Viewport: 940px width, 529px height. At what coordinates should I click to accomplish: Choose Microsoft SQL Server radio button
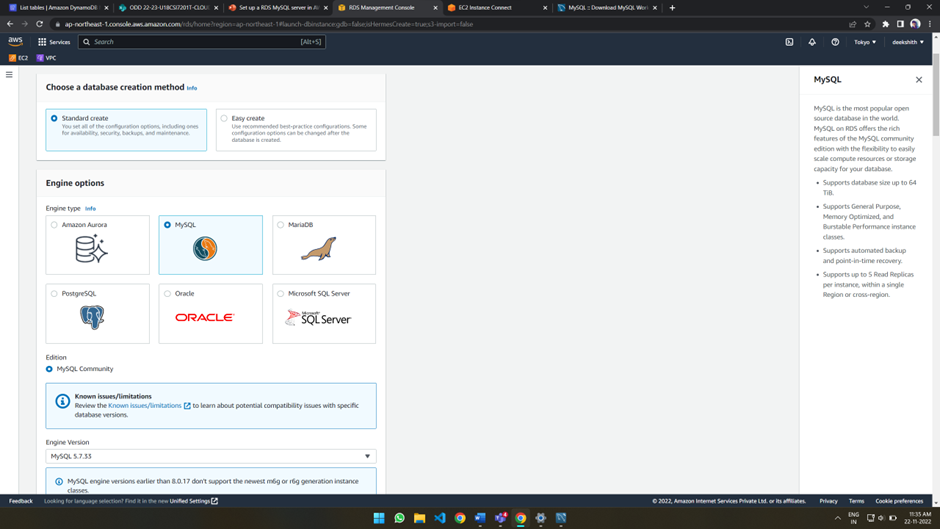coord(281,294)
